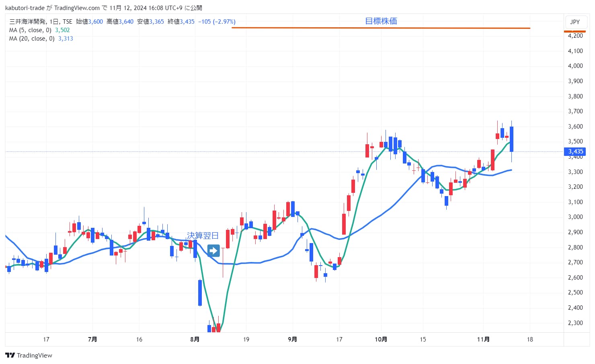Click the blue arrow marker near 決算翌日
The height and width of the screenshot is (364, 595).
tap(213, 251)
